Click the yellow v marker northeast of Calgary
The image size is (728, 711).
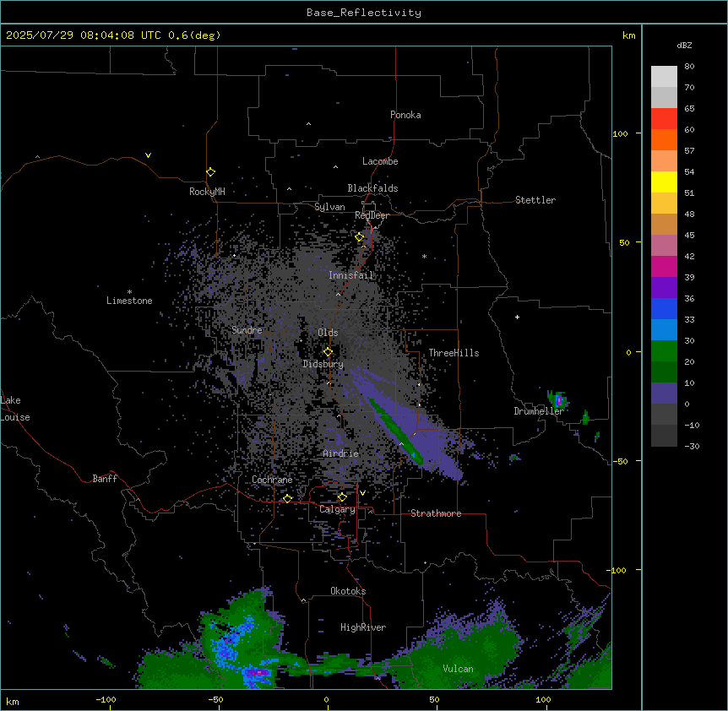(x=362, y=493)
